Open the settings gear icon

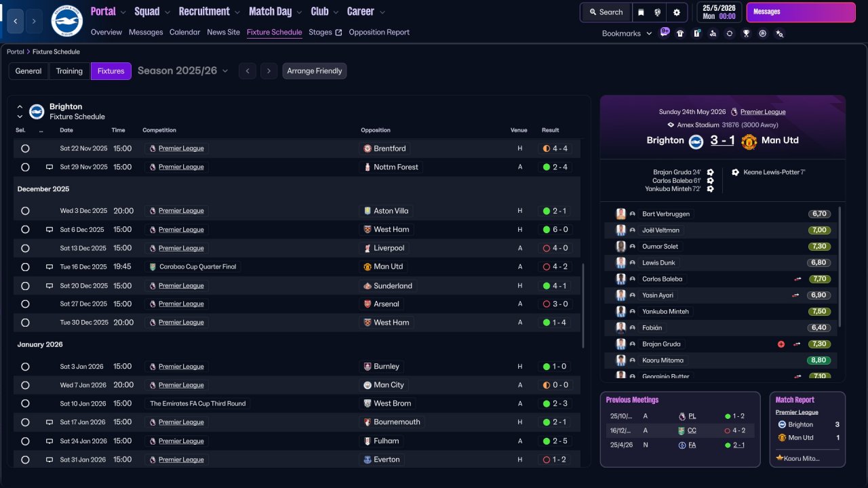677,12
